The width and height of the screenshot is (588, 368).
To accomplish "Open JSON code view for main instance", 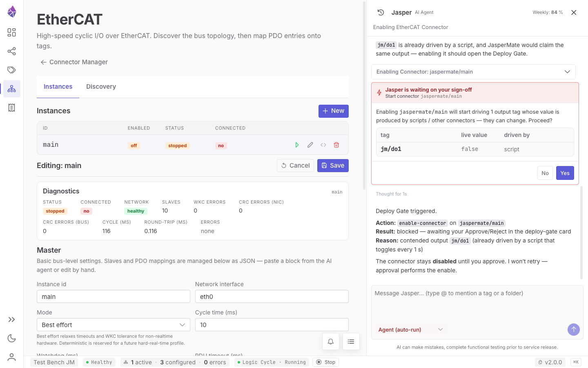I will 323,145.
